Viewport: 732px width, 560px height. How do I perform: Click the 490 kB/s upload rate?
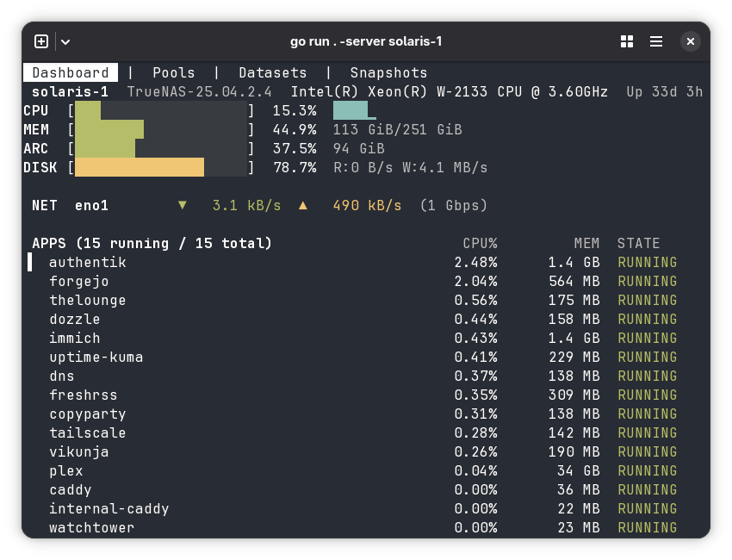click(367, 206)
